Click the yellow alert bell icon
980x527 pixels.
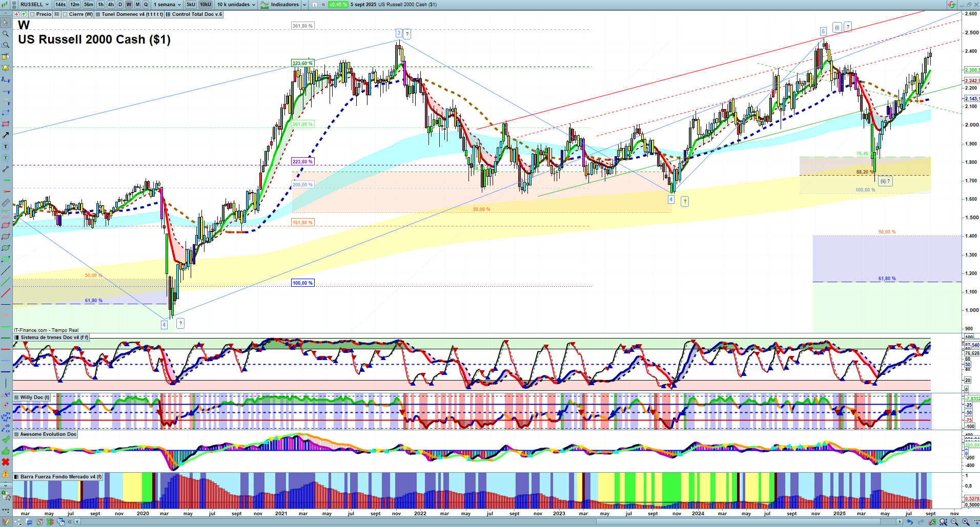tap(6, 68)
